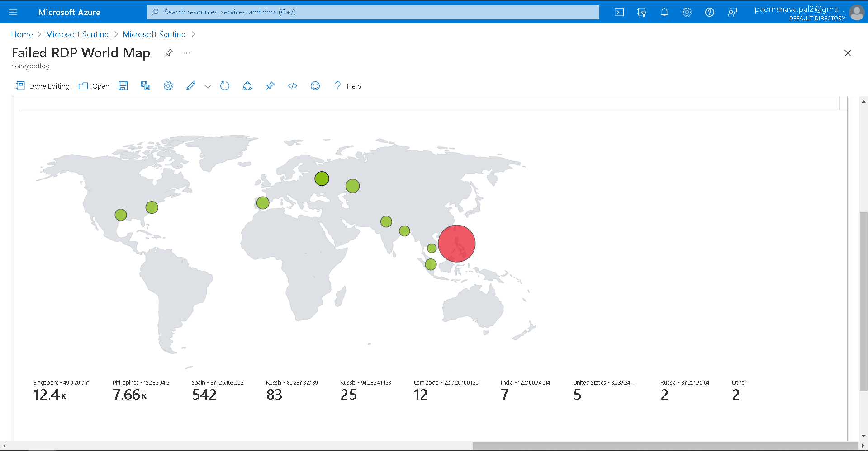Viewport: 868px width, 451px height.
Task: Refresh the workbook data
Action: pyautogui.click(x=225, y=86)
